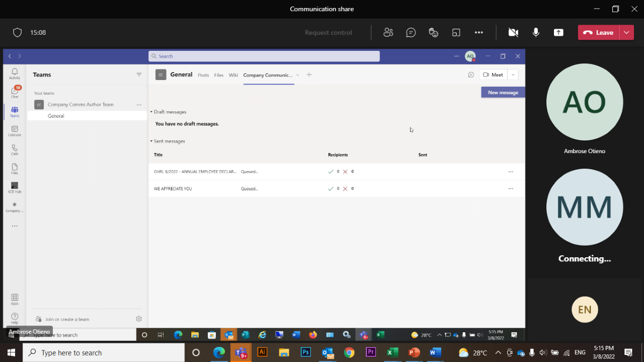644x362 pixels.
Task: Expand the Leave button dropdown
Action: pos(627,32)
